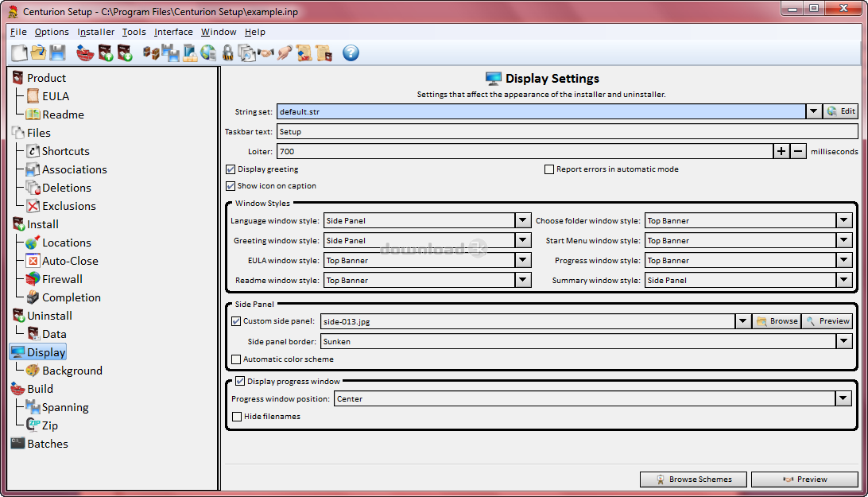Select Auto-Close in the tree
Screen dimensions: 868x497
[70, 261]
